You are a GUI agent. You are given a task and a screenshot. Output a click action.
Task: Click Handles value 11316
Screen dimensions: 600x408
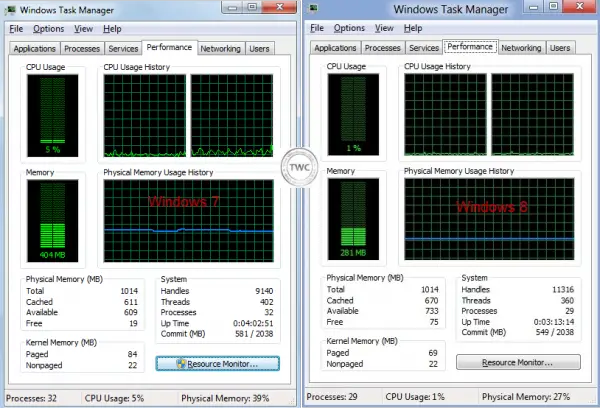pos(563,290)
